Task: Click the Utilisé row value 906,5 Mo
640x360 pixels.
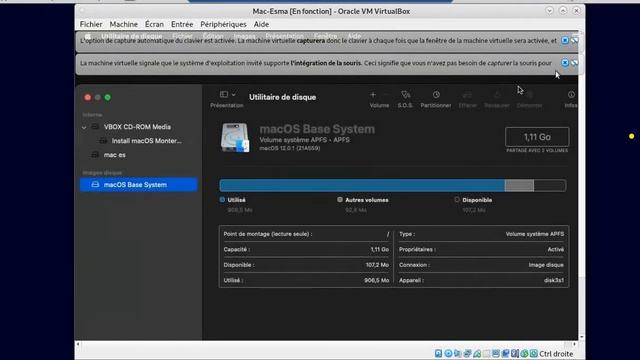Action: [377, 280]
